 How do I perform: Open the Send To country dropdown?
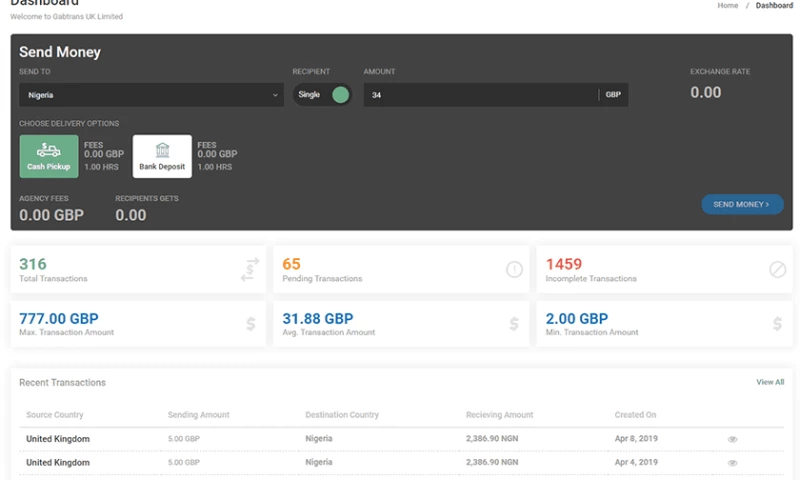click(151, 95)
